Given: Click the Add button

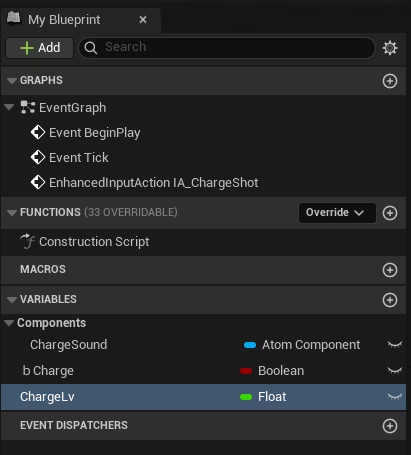Looking at the screenshot, I should point(39,48).
